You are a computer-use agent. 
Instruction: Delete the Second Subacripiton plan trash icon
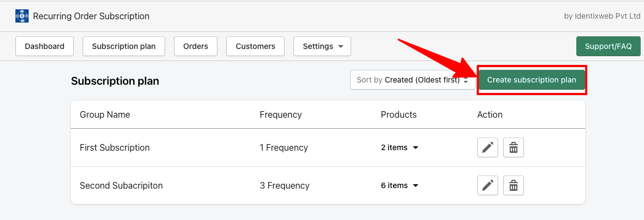(x=514, y=185)
